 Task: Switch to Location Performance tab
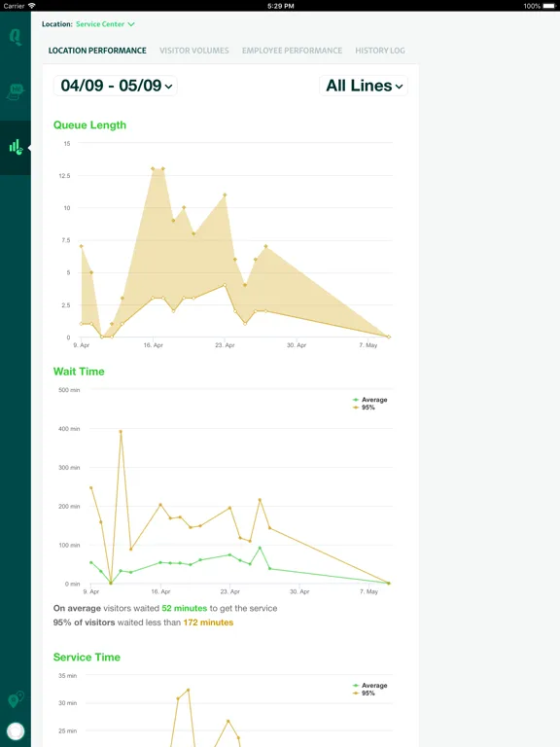(97, 51)
